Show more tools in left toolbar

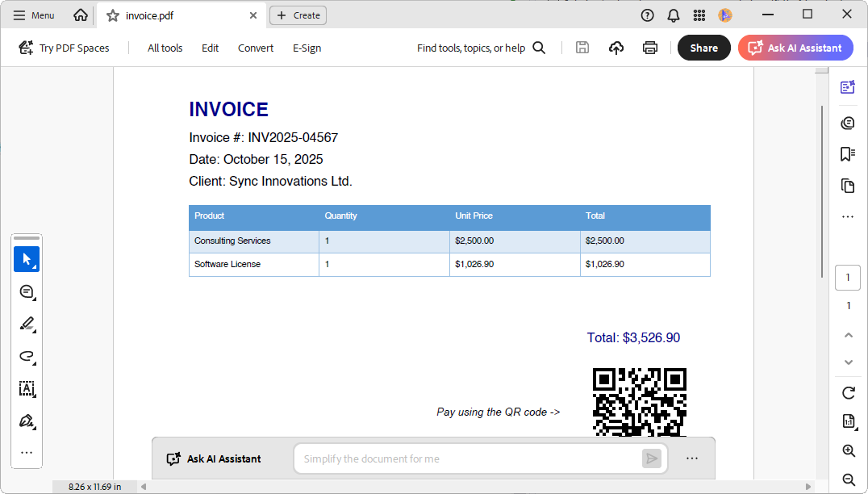pyautogui.click(x=27, y=453)
